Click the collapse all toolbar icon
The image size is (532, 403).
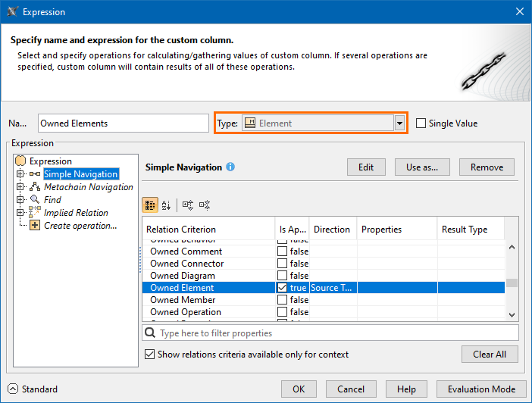(x=204, y=205)
